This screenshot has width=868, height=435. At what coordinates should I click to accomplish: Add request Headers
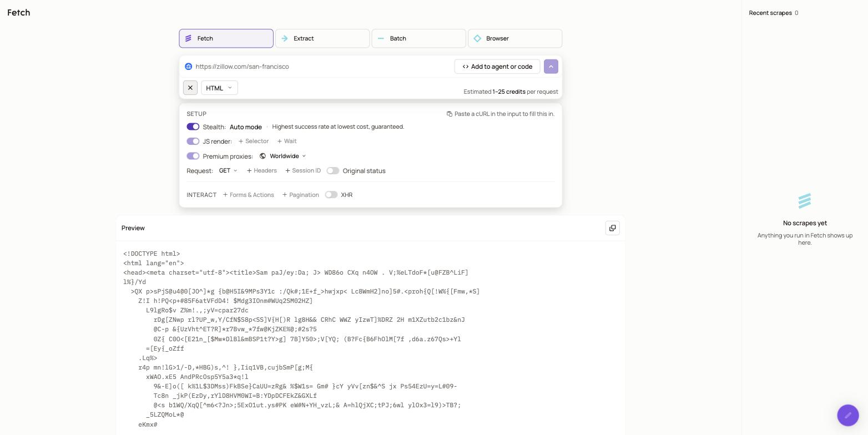(x=262, y=171)
